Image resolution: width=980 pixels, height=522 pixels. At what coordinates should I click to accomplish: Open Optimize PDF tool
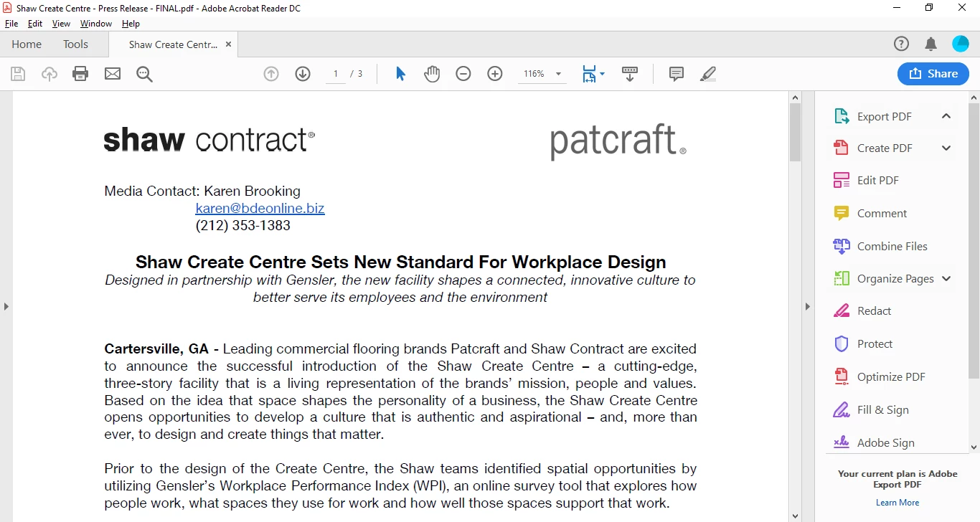[891, 376]
